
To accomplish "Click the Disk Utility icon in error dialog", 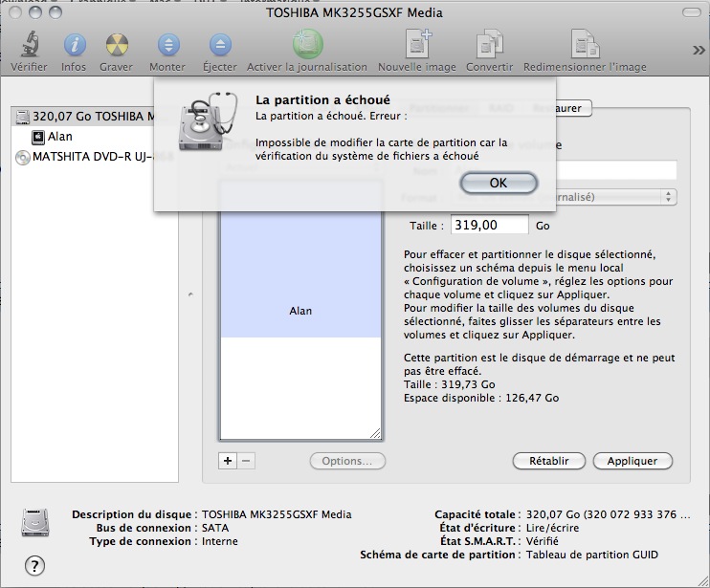I will pyautogui.click(x=207, y=121).
